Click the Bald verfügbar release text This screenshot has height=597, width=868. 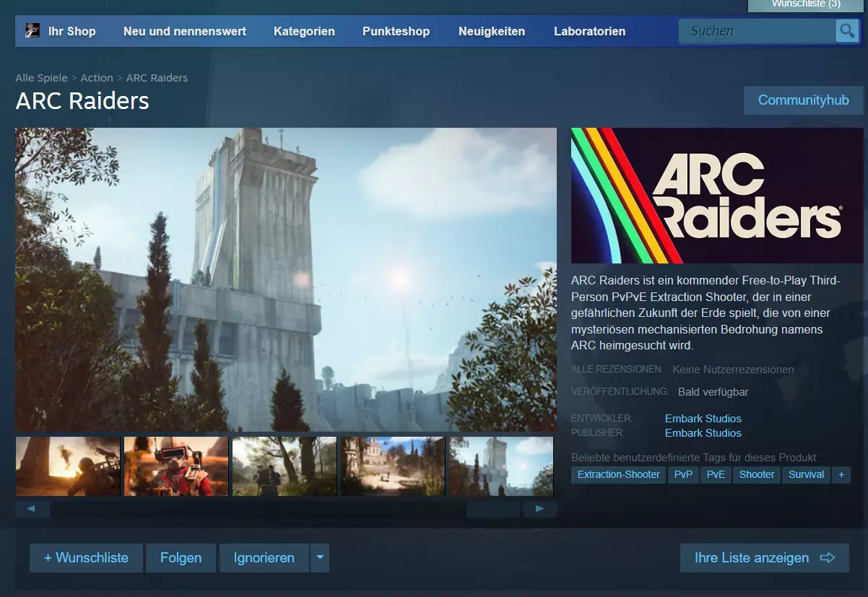tap(713, 392)
